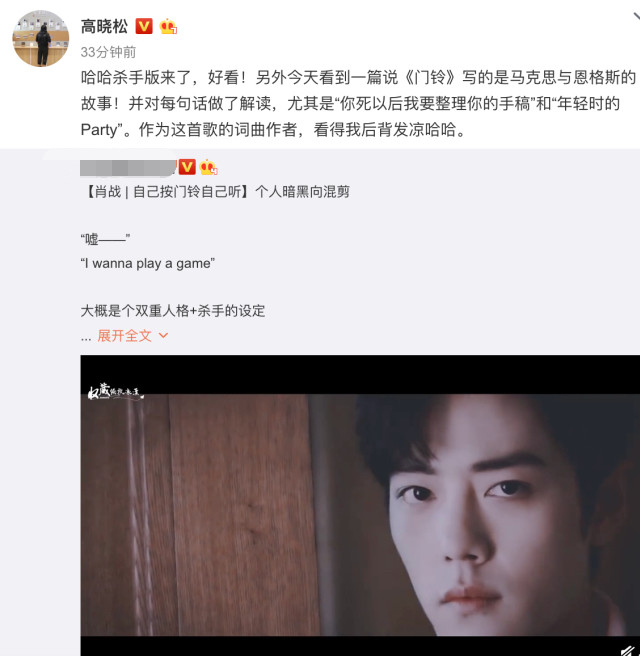Click the calligraphy watermark logo in video
This screenshot has height=656, width=640.
(x=116, y=392)
